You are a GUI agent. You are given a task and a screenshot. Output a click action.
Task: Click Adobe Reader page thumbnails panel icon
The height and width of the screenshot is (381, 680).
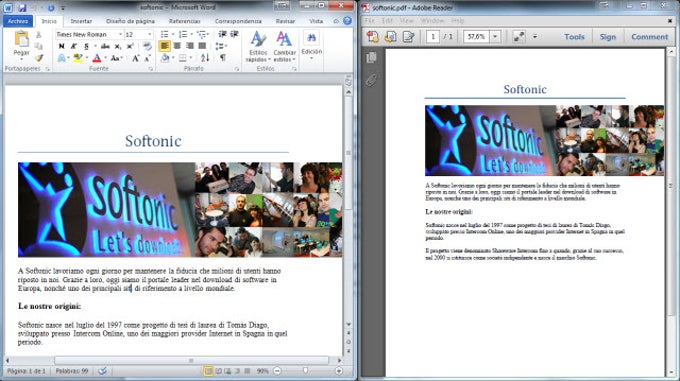(x=371, y=57)
